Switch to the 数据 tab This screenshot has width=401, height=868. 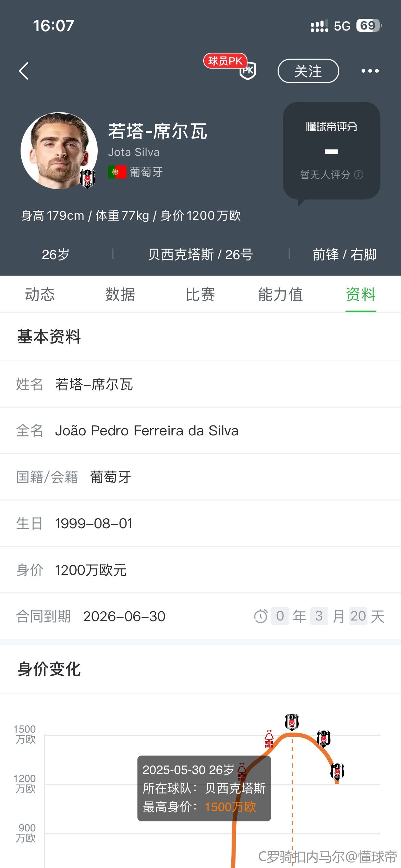[x=120, y=294]
